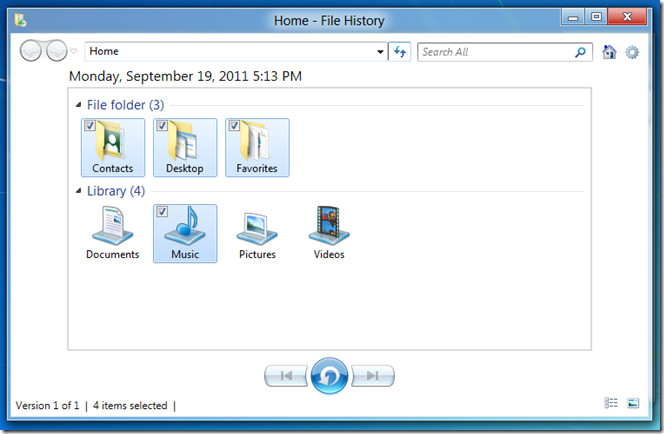Go forward with the forward arrow
This screenshot has height=434, width=664.
pyautogui.click(x=56, y=51)
